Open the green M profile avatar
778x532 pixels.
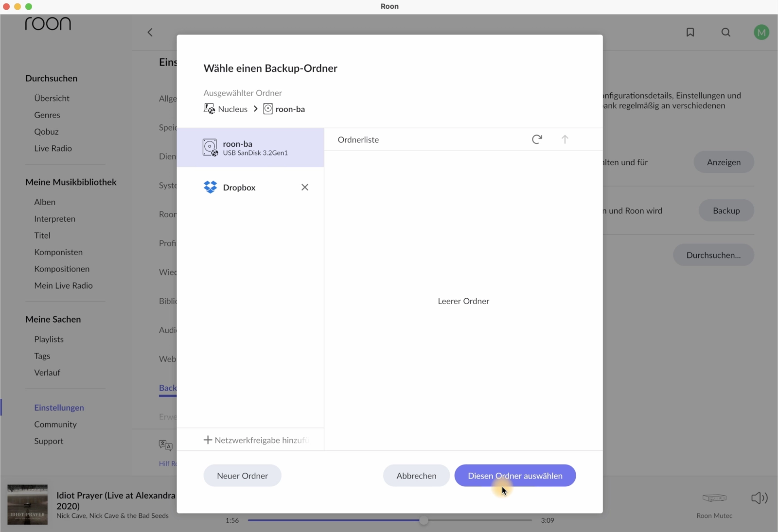(x=761, y=33)
